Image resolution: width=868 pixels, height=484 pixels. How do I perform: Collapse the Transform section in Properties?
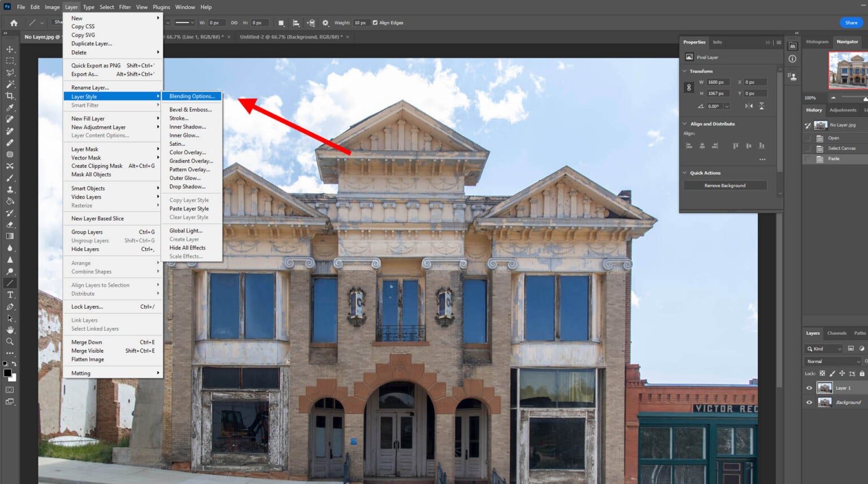click(x=684, y=71)
